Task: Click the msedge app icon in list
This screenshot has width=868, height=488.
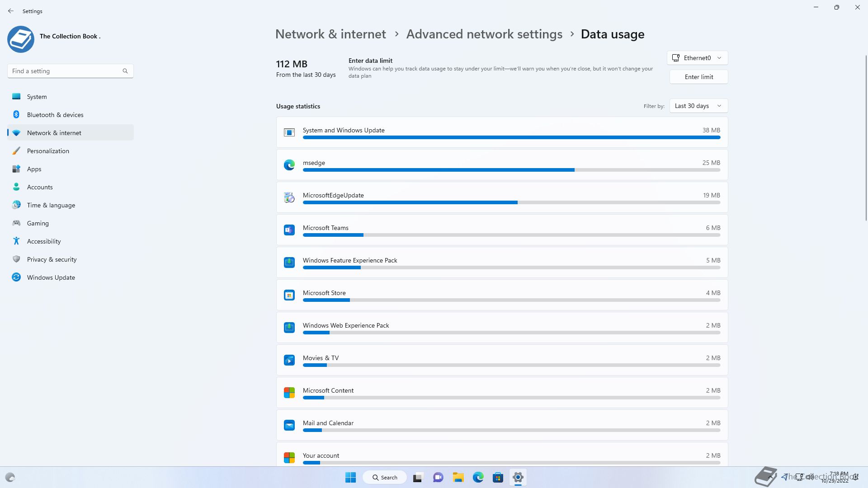Action: [x=289, y=165]
